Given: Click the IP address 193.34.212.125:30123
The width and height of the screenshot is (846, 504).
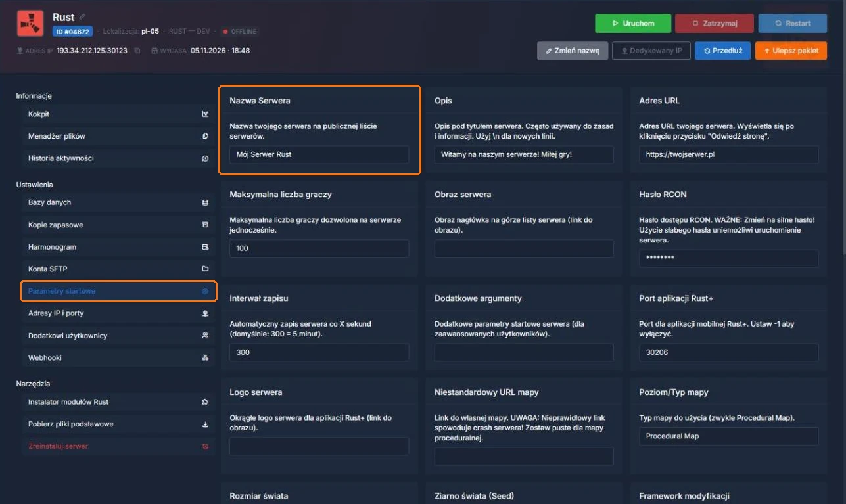Looking at the screenshot, I should 92,51.
